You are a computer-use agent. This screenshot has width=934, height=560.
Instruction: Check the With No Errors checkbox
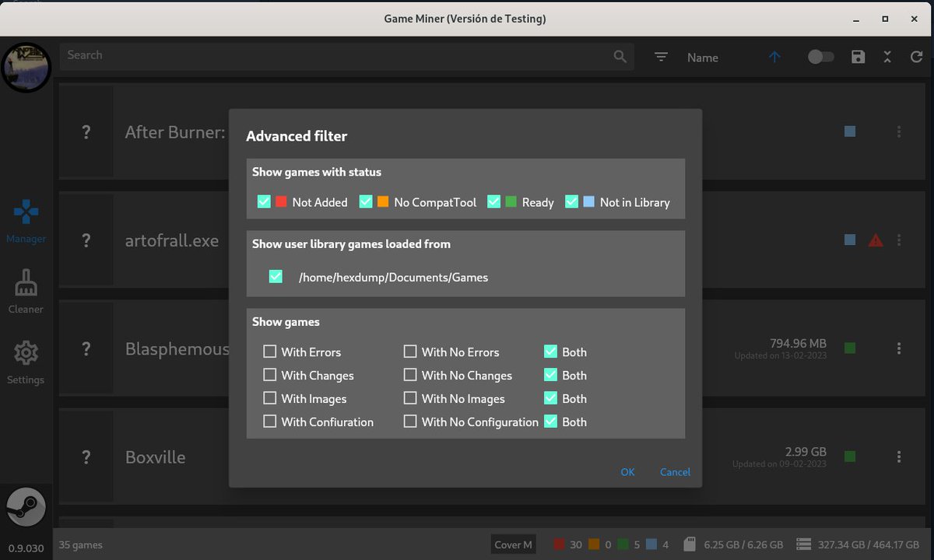coord(410,352)
